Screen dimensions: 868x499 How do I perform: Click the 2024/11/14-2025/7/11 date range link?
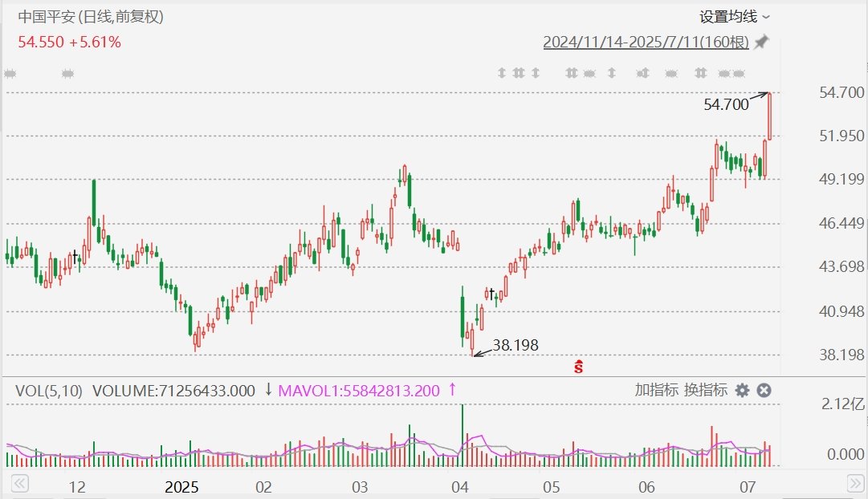[x=646, y=42]
